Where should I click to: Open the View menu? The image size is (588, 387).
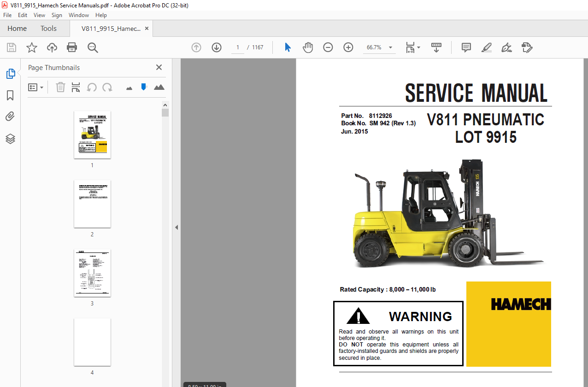click(x=39, y=15)
